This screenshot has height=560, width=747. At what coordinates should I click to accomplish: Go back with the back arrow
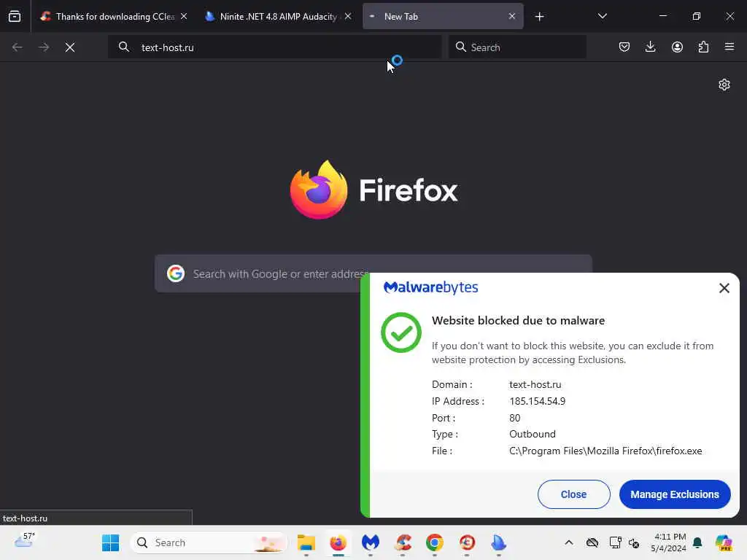coord(18,47)
